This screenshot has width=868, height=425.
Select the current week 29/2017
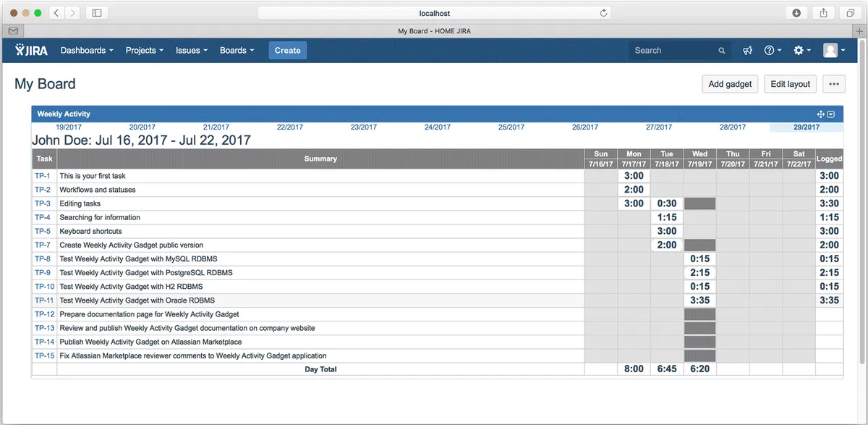pyautogui.click(x=807, y=127)
